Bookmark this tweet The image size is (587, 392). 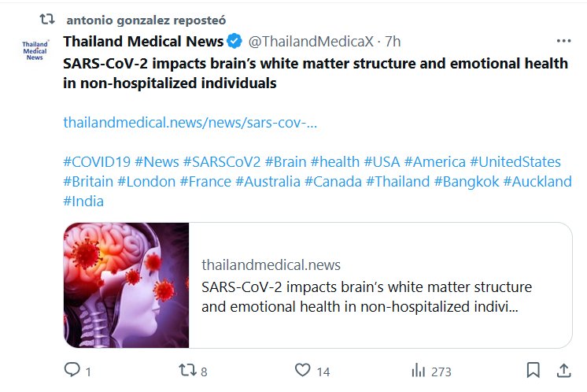tap(533, 370)
